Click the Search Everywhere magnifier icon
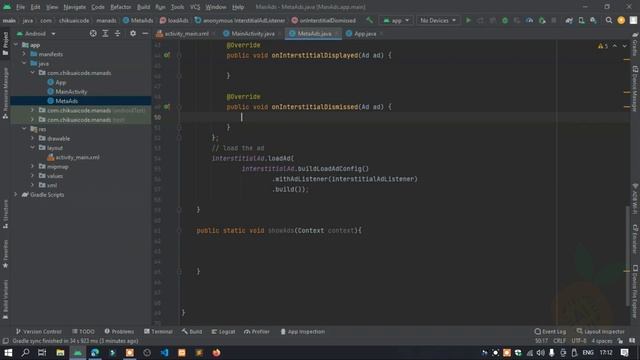 click(x=609, y=20)
